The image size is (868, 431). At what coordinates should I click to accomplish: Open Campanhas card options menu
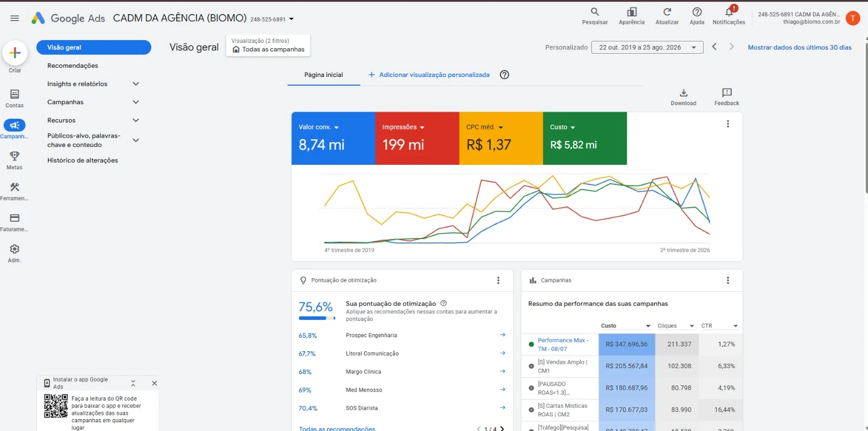(728, 280)
